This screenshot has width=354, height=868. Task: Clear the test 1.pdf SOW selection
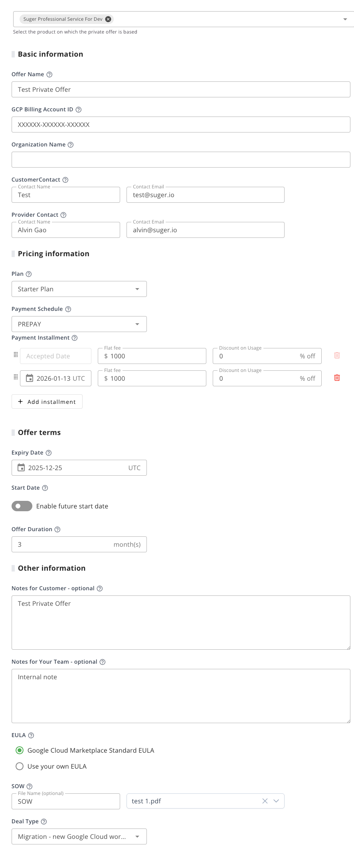click(265, 801)
